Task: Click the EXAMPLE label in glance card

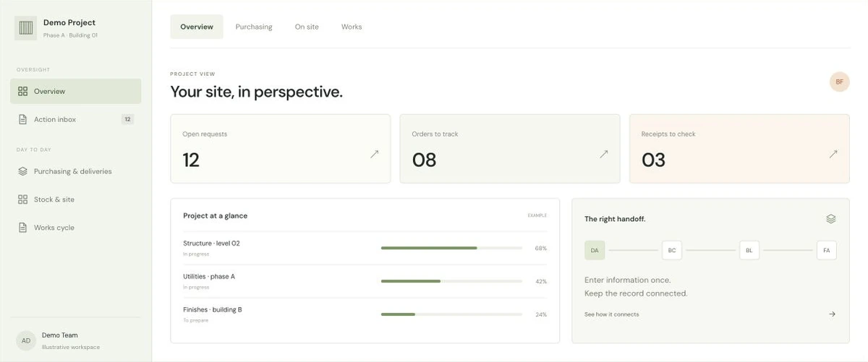Action: point(537,215)
